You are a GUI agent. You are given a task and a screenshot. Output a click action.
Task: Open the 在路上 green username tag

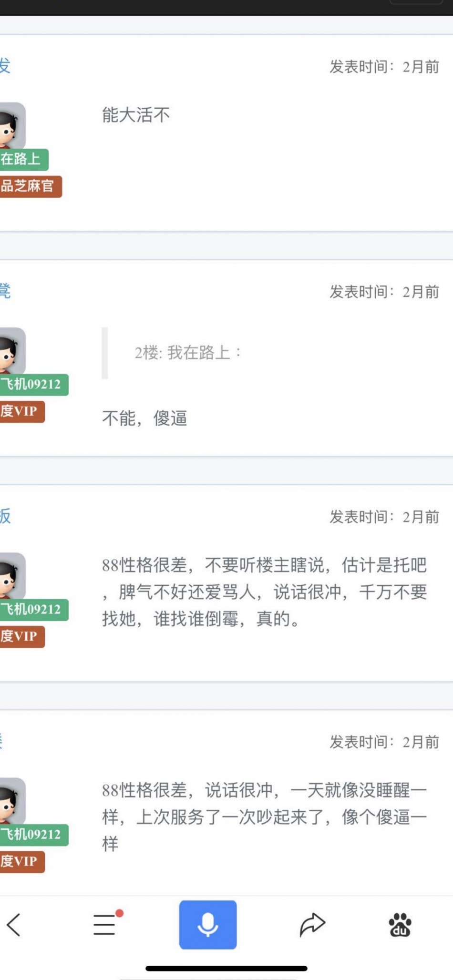(x=23, y=159)
